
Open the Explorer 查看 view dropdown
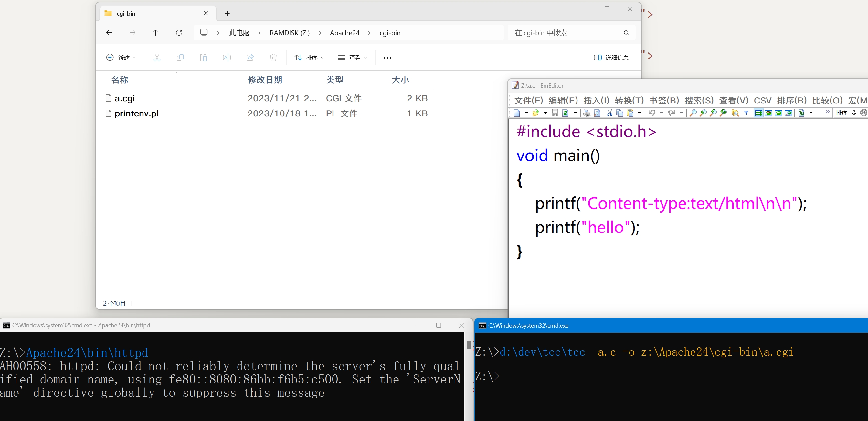[x=352, y=58]
